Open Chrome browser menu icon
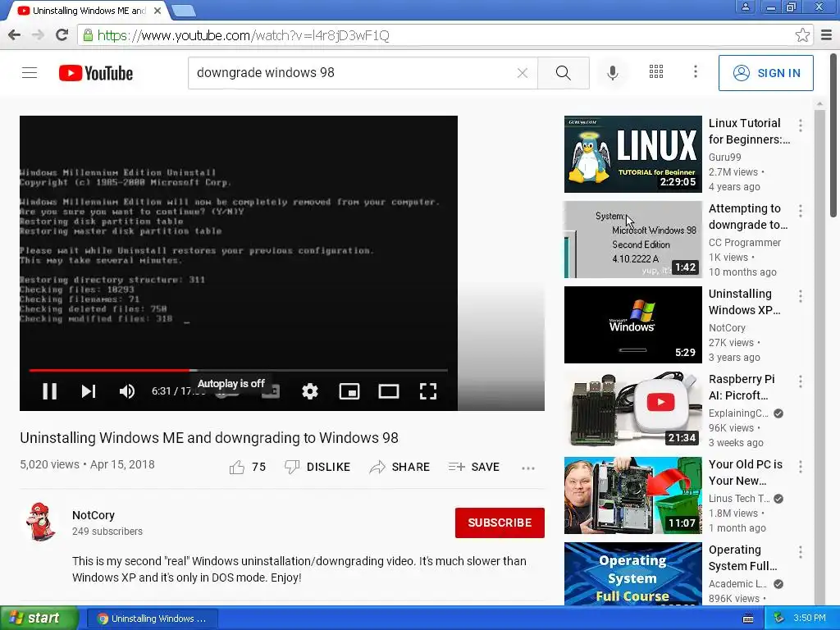Viewport: 840px width, 630px height. coord(827,35)
